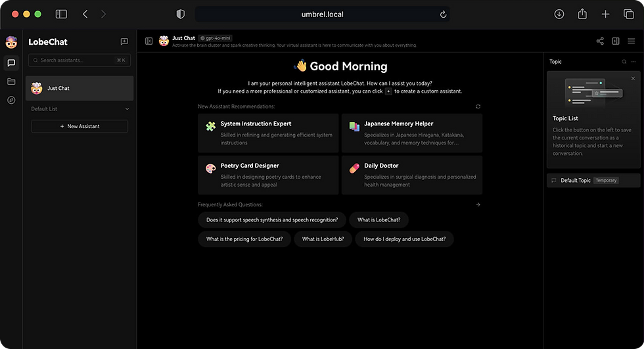The width and height of the screenshot is (644, 349).
Task: Open a new Safari tab
Action: click(x=605, y=14)
